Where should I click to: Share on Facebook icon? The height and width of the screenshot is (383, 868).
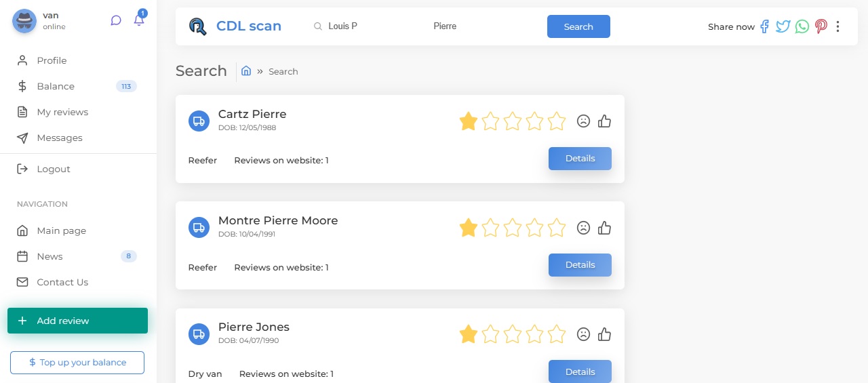[764, 26]
